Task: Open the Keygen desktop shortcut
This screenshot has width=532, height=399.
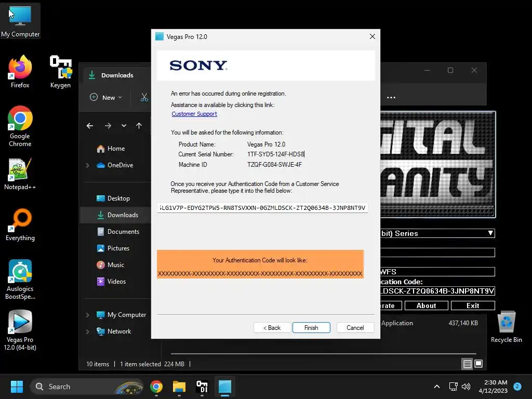Action: click(x=60, y=72)
